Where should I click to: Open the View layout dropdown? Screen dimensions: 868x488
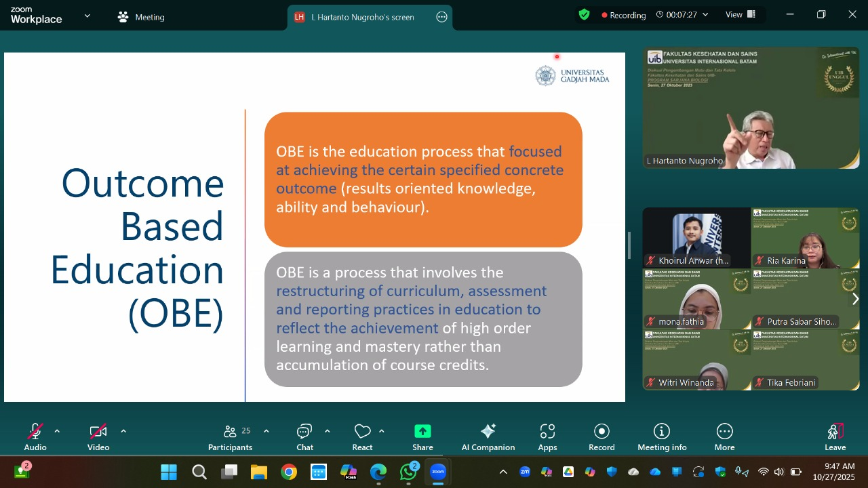click(741, 15)
